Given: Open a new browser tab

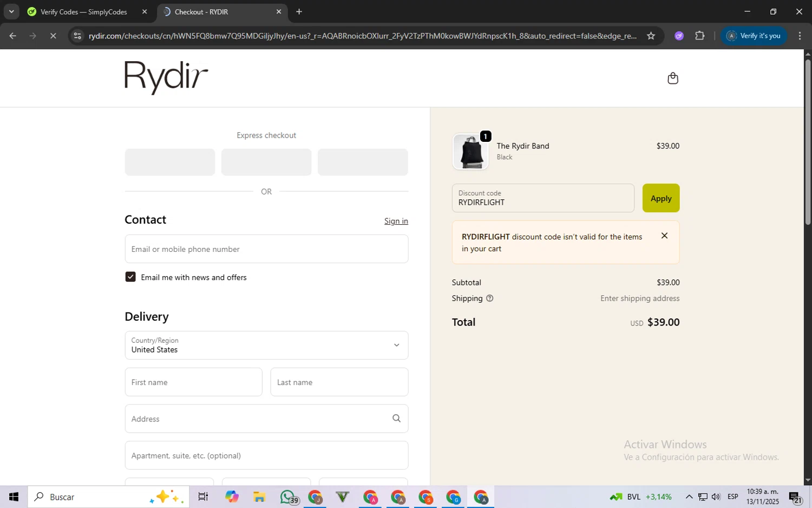Looking at the screenshot, I should pyautogui.click(x=299, y=11).
